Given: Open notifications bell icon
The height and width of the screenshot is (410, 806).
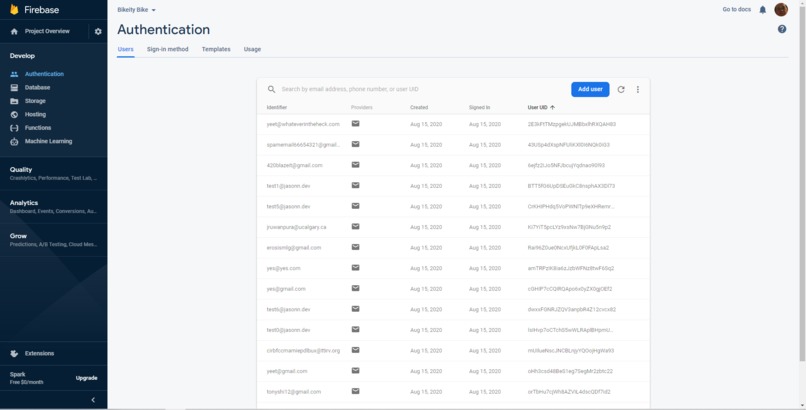Looking at the screenshot, I should (x=762, y=10).
